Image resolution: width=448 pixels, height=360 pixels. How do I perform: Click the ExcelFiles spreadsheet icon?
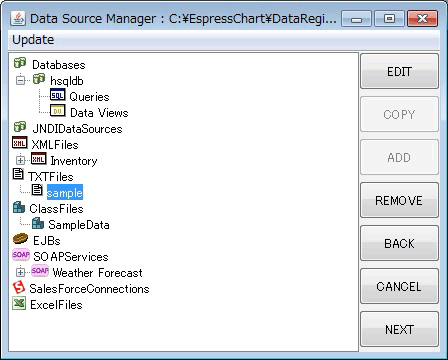click(19, 303)
